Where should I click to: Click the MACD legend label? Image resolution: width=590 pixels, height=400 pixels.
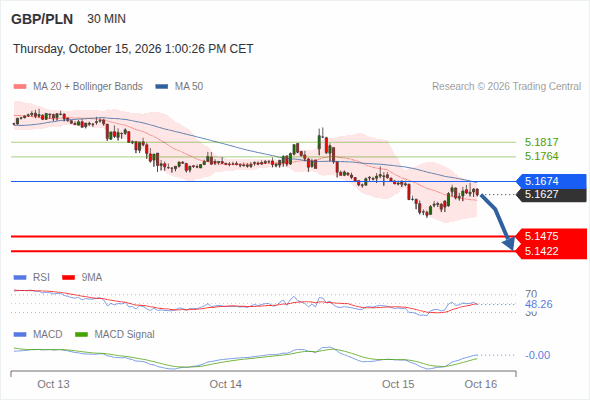coord(48,335)
